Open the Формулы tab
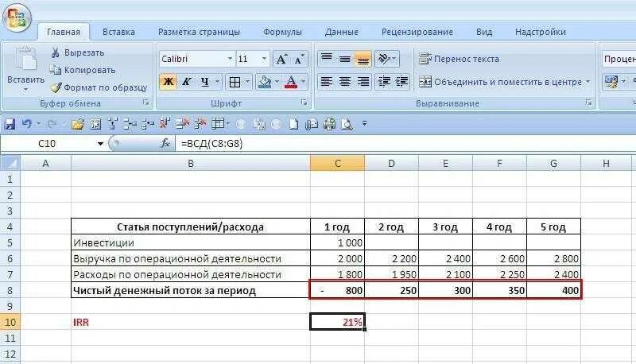This screenshot has width=636, height=364. click(x=282, y=32)
